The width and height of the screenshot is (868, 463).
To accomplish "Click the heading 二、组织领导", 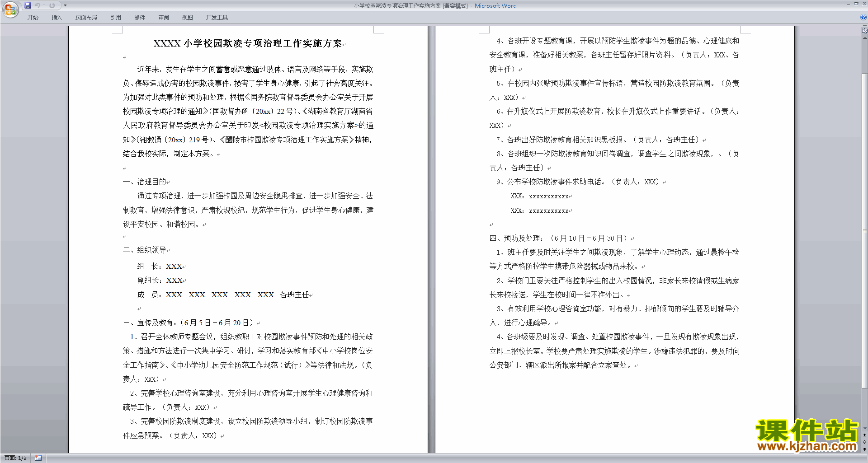I will 144,250.
